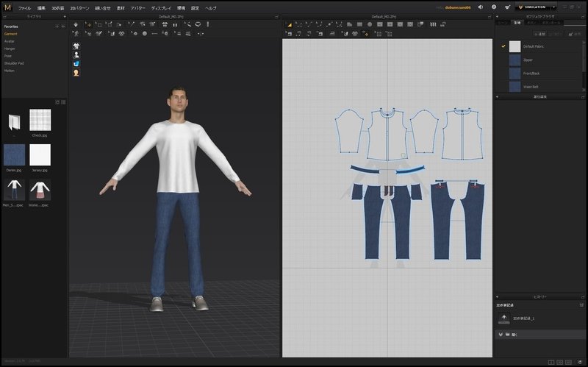This screenshot has width=588, height=367.
Task: Open the ファイル menu
Action: click(24, 7)
